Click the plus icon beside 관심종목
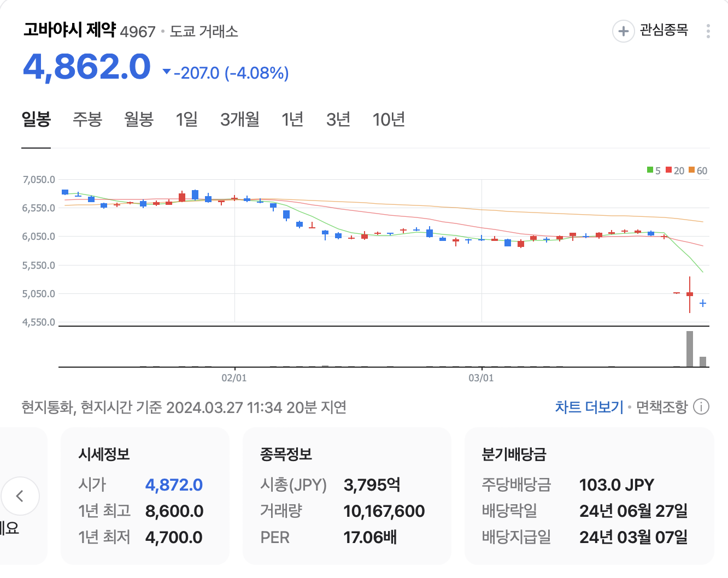 point(623,31)
